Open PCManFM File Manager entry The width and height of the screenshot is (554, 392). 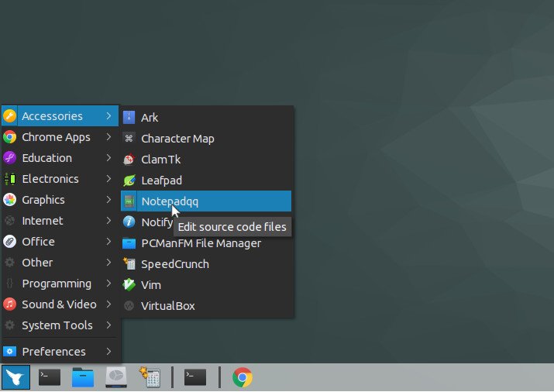coord(206,243)
